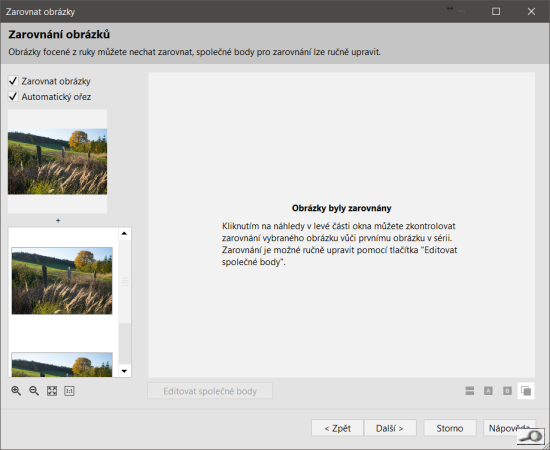Continue with Další button
This screenshot has height=450, width=550.
pos(390,428)
